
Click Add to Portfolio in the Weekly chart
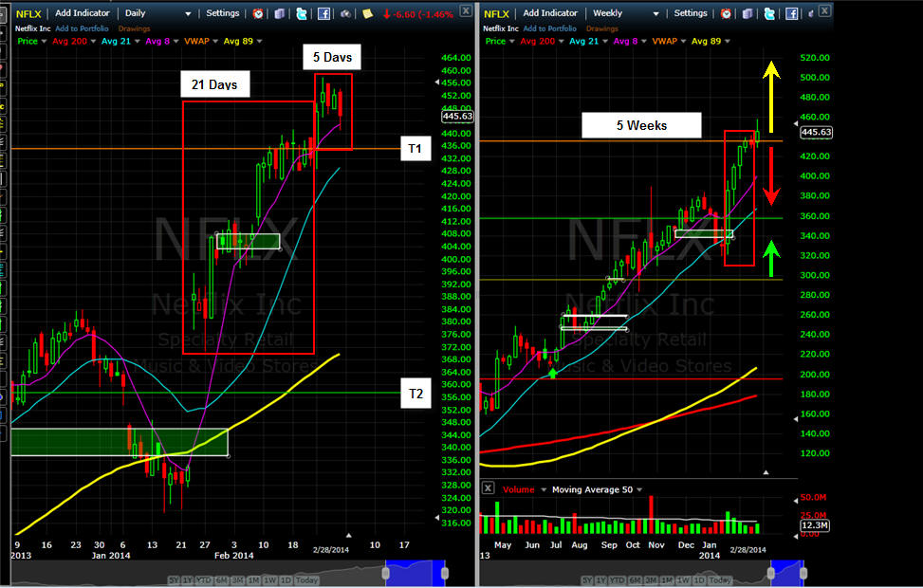coord(550,28)
